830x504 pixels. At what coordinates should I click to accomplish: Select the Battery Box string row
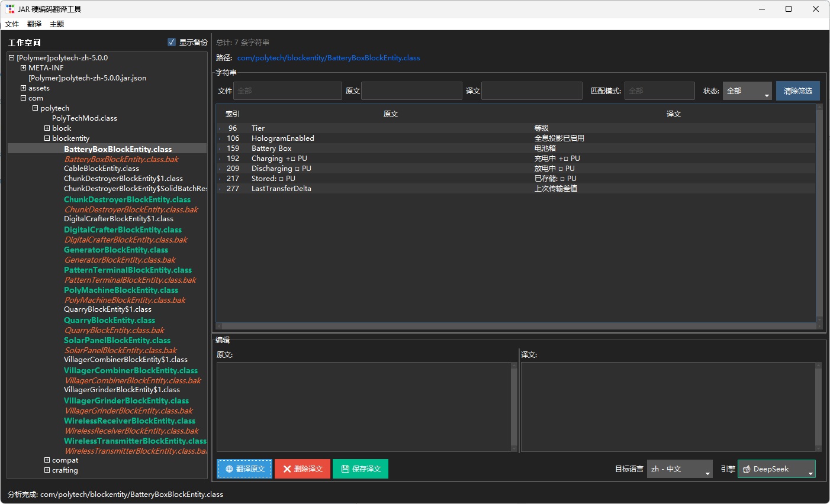coord(516,148)
